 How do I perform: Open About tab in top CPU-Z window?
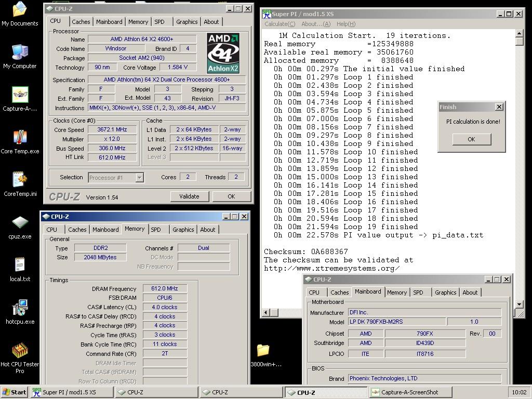tap(211, 22)
